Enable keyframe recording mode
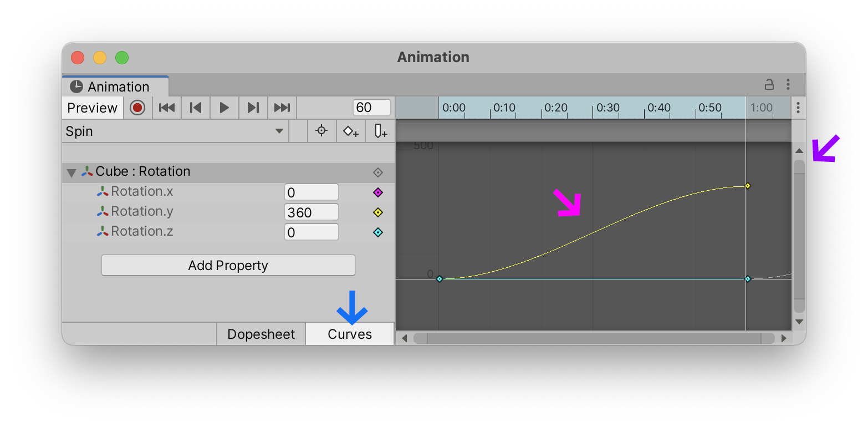868x427 pixels. (x=137, y=107)
